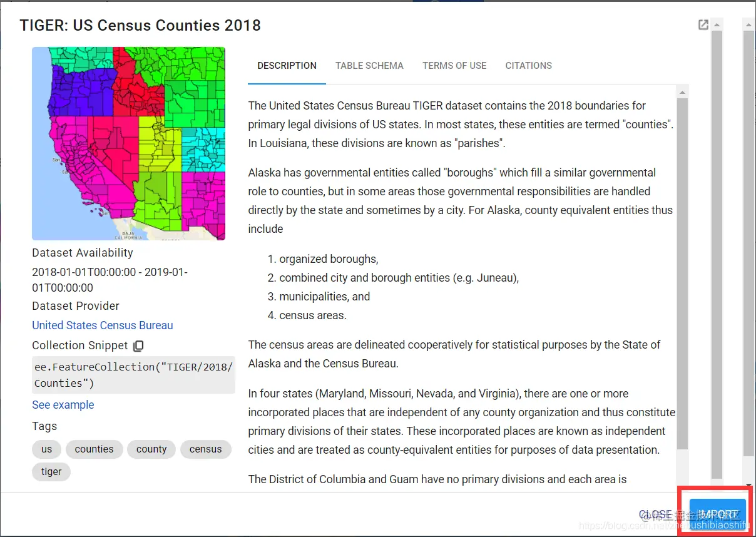Select the 'census' tag chip
The image size is (756, 537).
pyautogui.click(x=205, y=449)
